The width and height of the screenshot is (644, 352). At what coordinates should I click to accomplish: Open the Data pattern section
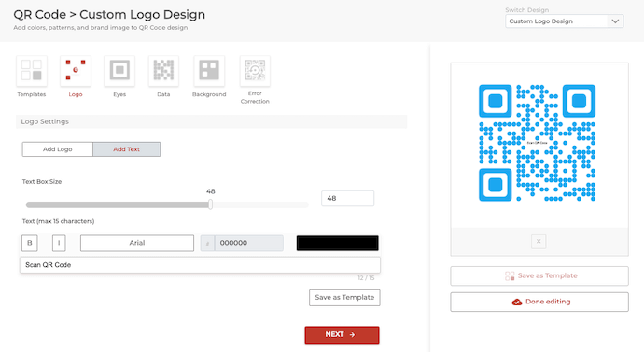[x=163, y=71]
